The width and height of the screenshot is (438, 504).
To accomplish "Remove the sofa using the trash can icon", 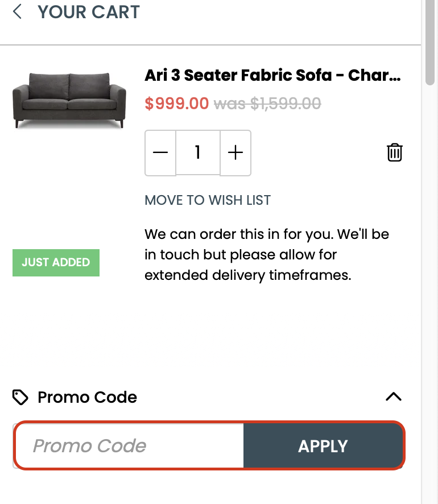I will coord(395,152).
